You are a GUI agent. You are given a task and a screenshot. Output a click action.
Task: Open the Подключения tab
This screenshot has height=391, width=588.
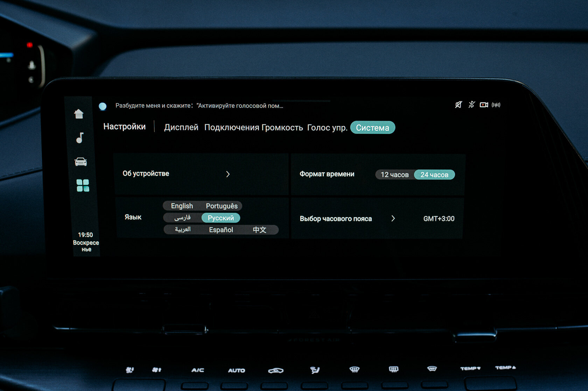[x=232, y=128]
